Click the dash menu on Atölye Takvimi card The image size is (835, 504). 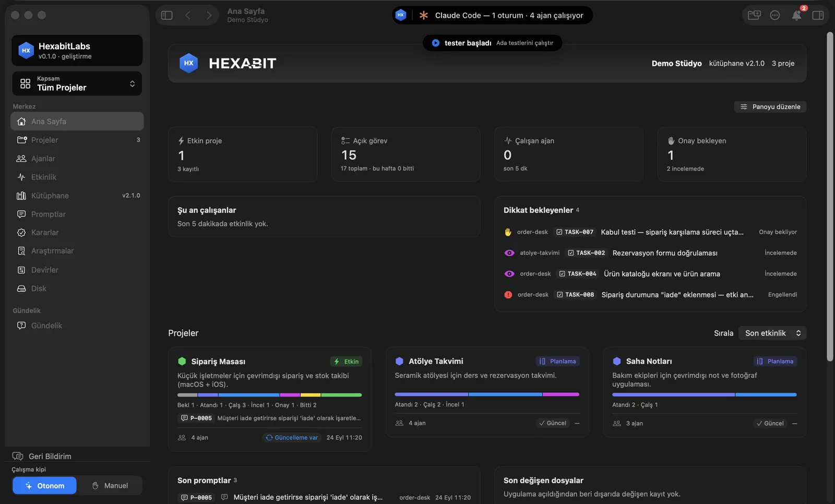577,423
